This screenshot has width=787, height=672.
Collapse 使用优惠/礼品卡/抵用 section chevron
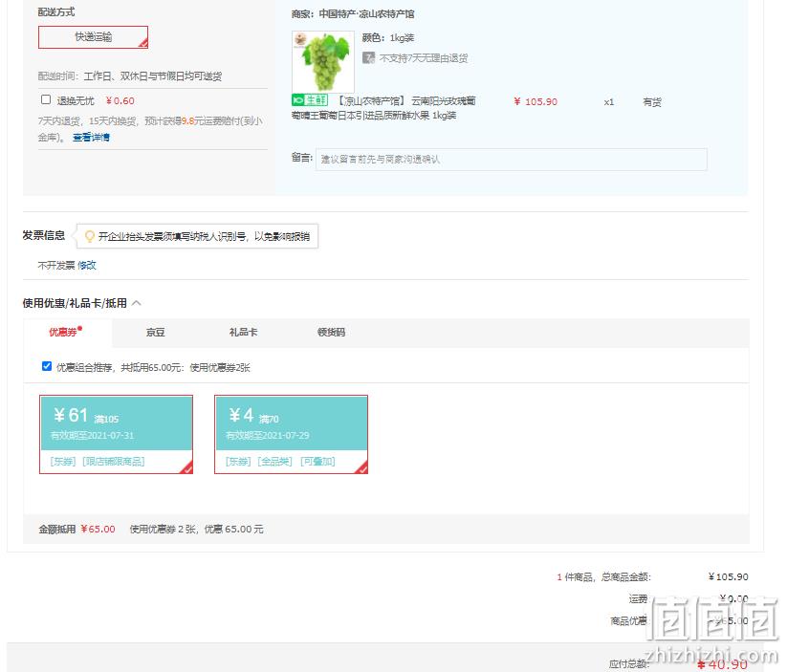click(x=137, y=303)
